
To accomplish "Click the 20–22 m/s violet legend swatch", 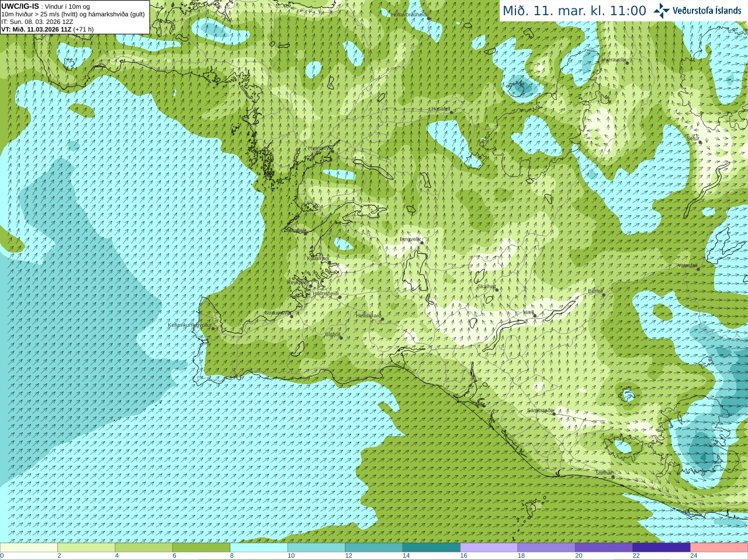I will click(x=604, y=548).
